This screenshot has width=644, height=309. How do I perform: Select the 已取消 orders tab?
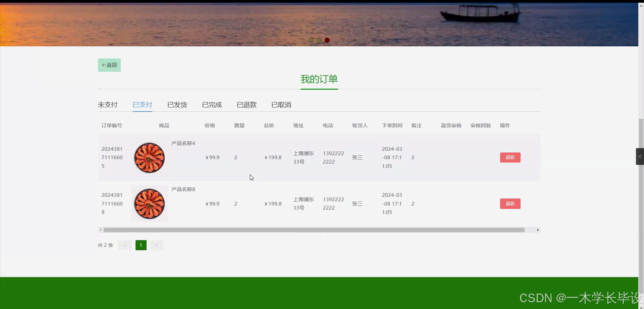pos(281,104)
